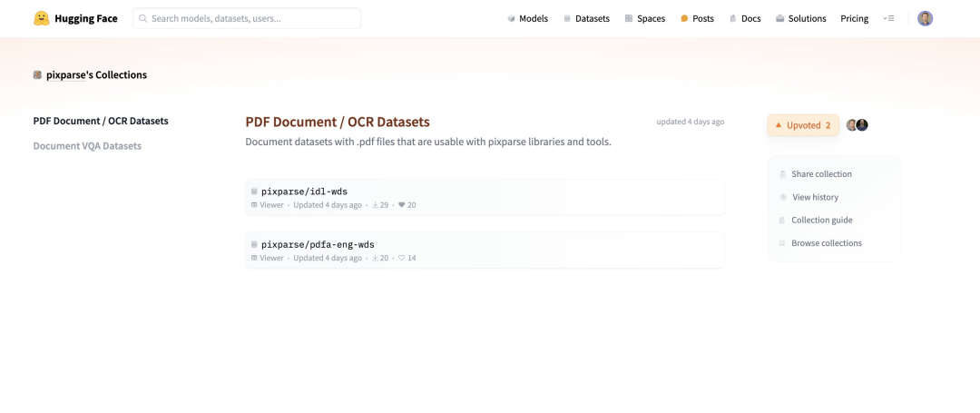980x413 pixels.
Task: Click the View history clock icon
Action: tap(783, 198)
